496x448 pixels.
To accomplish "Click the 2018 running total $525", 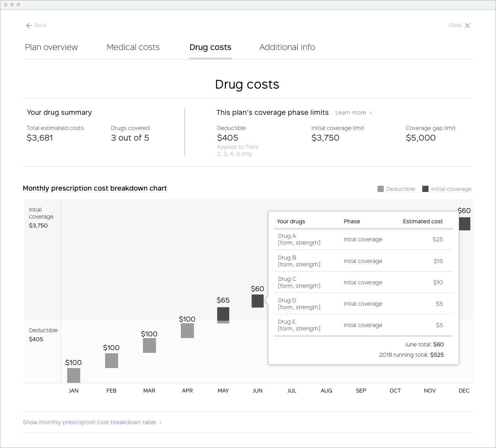I will [412, 355].
